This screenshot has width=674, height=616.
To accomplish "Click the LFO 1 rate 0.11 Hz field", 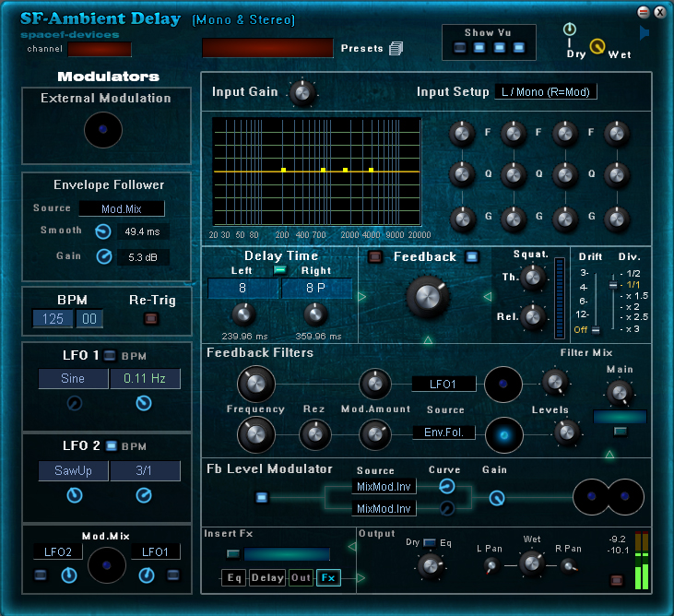I will 145,378.
